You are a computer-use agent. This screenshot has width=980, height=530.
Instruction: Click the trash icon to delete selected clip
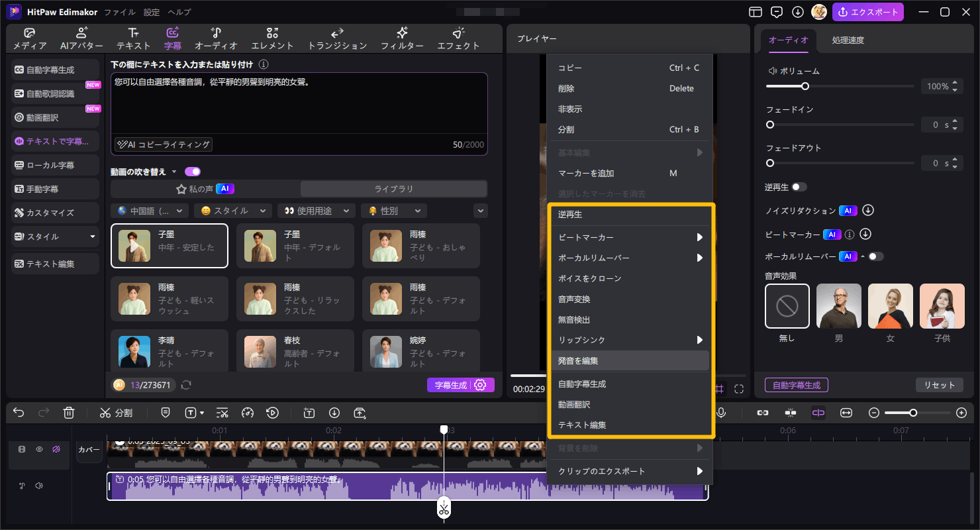(x=69, y=413)
